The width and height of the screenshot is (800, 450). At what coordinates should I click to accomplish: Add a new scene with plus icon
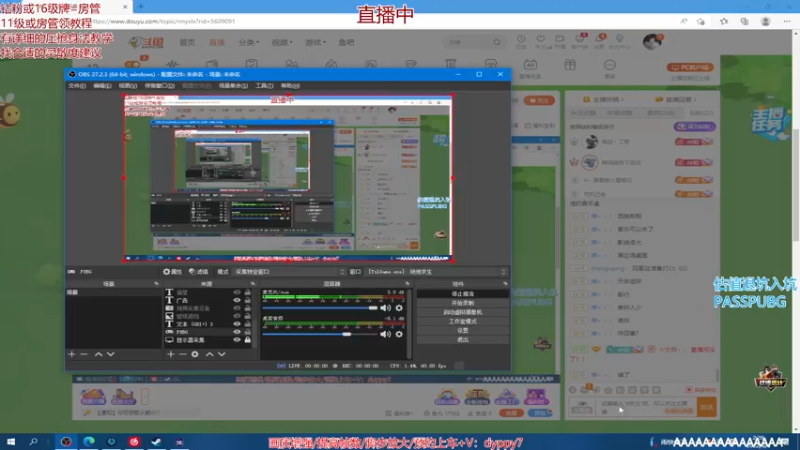[71, 354]
